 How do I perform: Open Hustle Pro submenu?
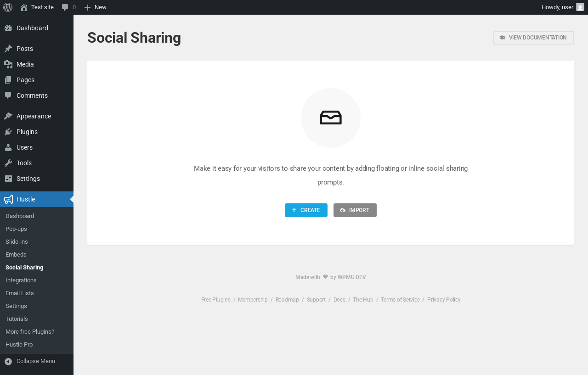[37, 345]
